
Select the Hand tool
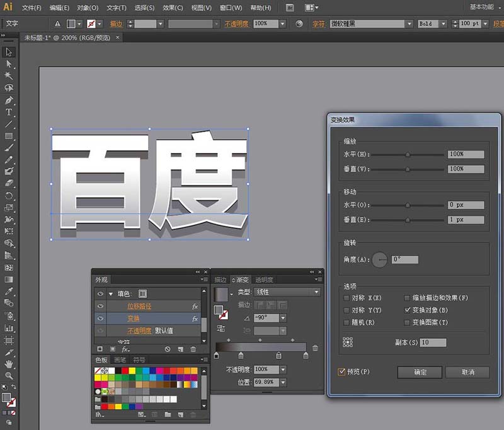tap(9, 364)
